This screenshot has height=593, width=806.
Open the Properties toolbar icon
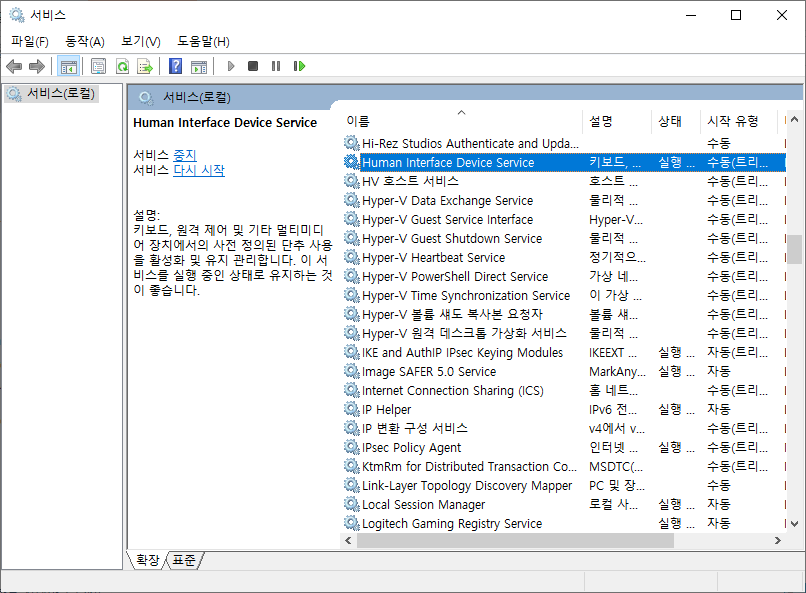98,66
